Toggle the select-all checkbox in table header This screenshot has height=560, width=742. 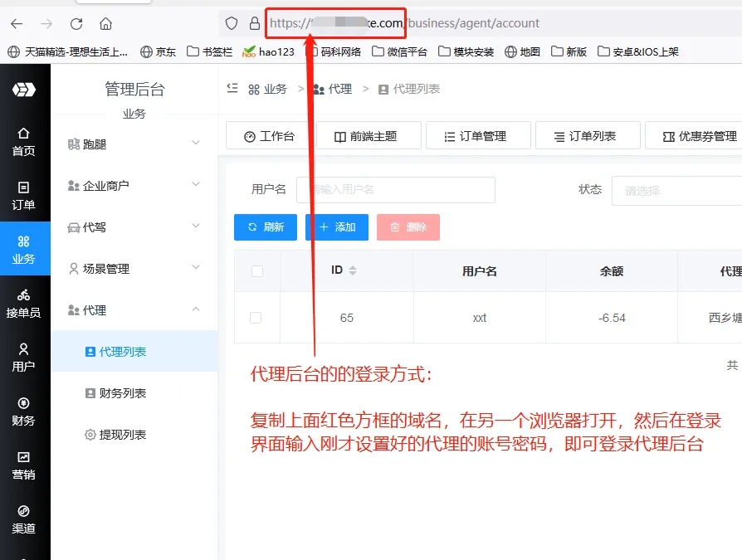(x=256, y=271)
